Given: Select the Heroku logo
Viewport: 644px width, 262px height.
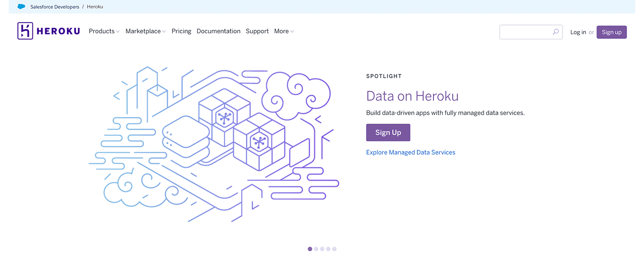Looking at the screenshot, I should (48, 31).
